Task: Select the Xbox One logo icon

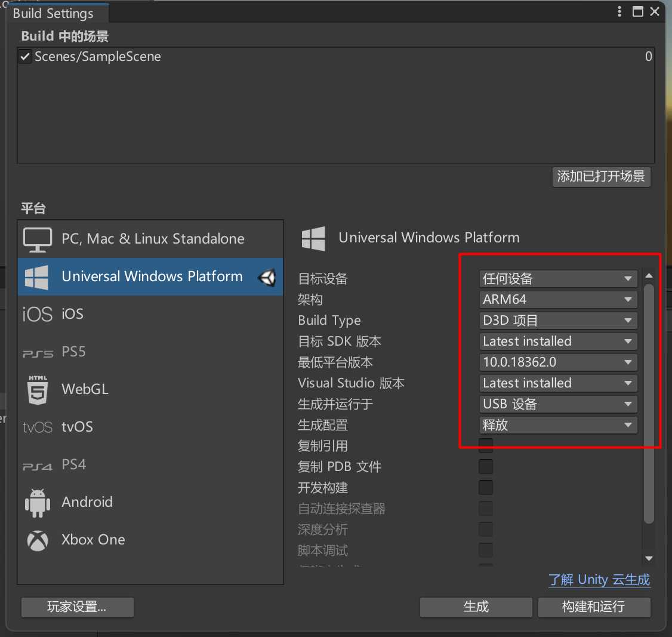Action: pos(38,540)
